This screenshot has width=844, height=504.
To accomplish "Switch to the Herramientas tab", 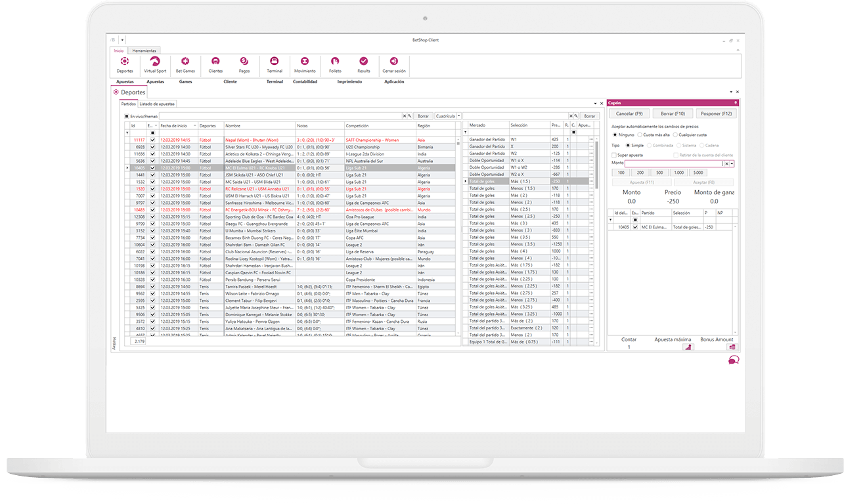I will click(144, 50).
